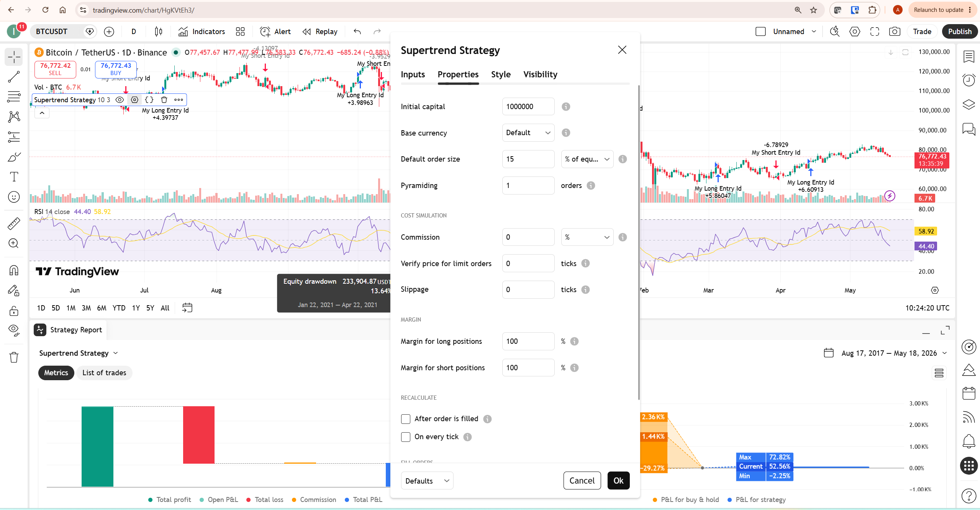Viewport: 980px width, 510px height.
Task: Open the alerts clock panel icon
Action: (x=969, y=80)
